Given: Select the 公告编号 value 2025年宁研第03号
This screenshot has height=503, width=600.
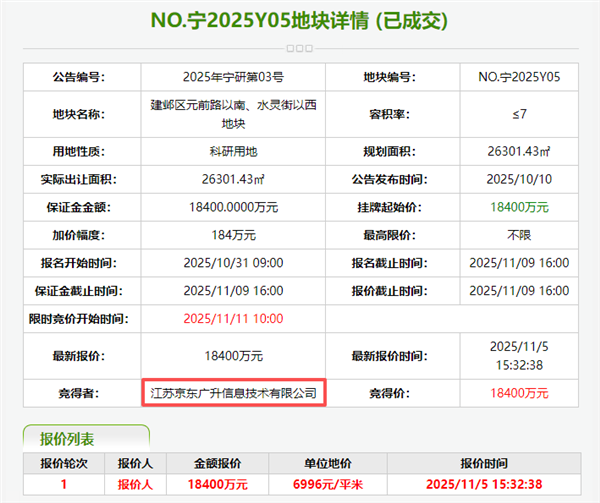Looking at the screenshot, I should [x=233, y=77].
